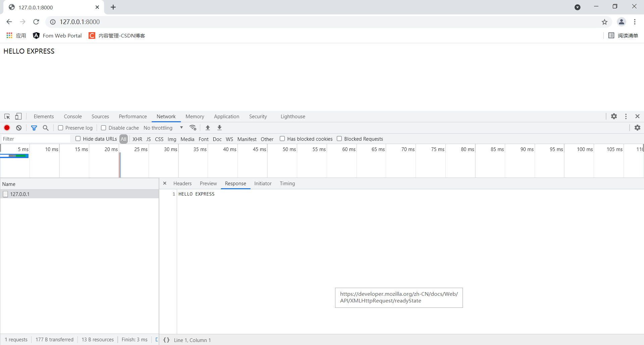Filter requests by WS
The width and height of the screenshot is (644, 345).
click(x=229, y=139)
